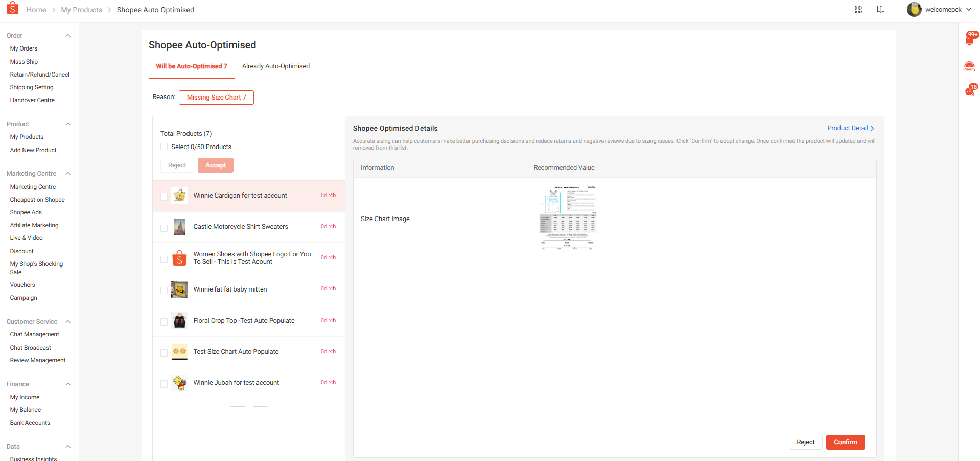
Task: Open the seller education book icon
Action: 881,9
